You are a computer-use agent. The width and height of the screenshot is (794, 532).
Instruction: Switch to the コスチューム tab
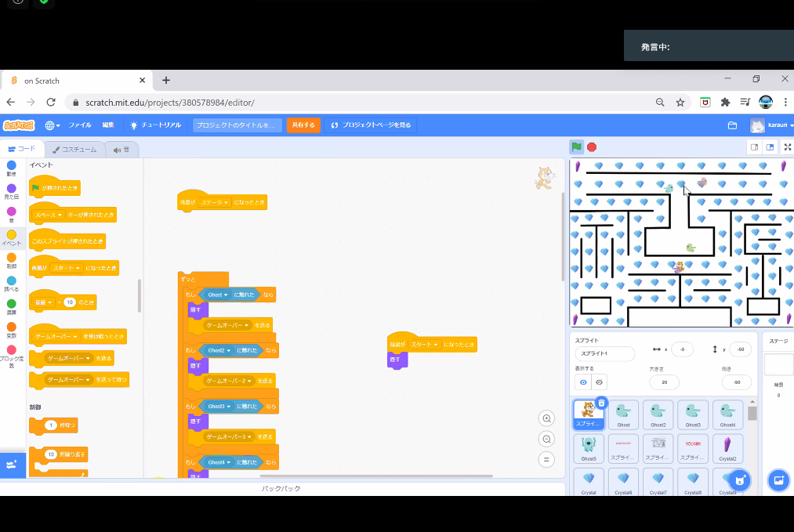pos(74,150)
